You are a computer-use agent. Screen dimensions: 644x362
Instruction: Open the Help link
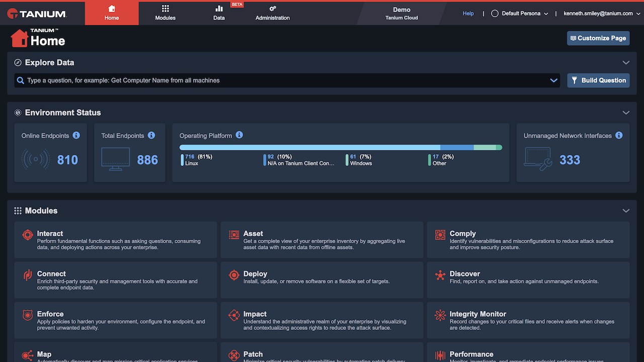[x=468, y=14]
